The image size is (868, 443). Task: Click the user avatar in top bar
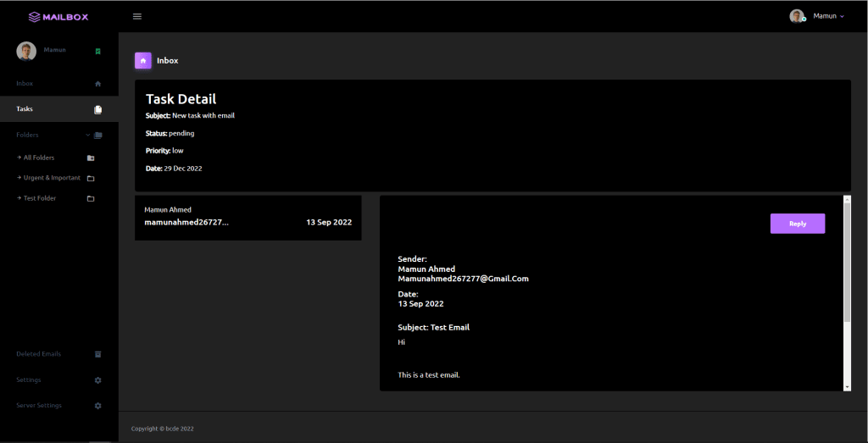click(797, 17)
